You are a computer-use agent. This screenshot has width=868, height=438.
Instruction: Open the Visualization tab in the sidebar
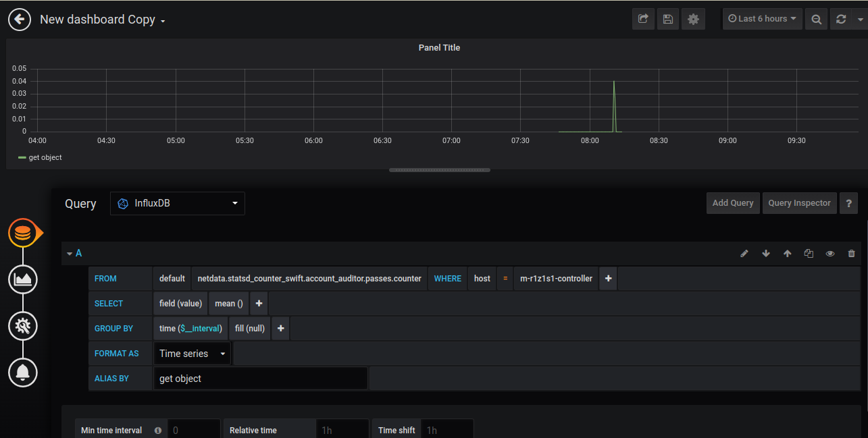click(x=23, y=279)
